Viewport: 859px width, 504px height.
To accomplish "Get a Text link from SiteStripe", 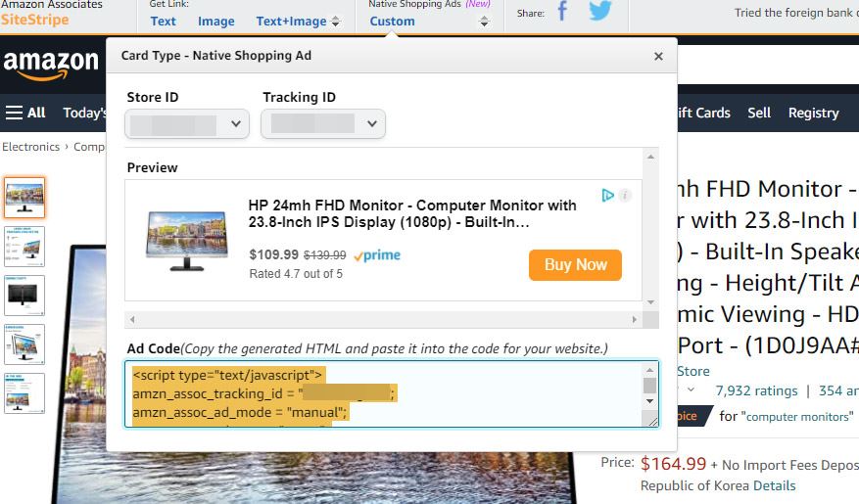I will [x=164, y=22].
